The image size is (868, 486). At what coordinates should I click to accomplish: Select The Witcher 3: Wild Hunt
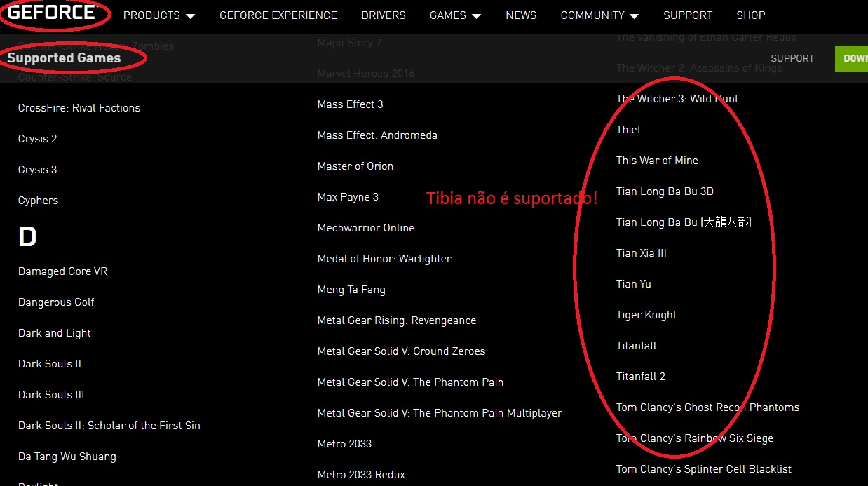677,99
